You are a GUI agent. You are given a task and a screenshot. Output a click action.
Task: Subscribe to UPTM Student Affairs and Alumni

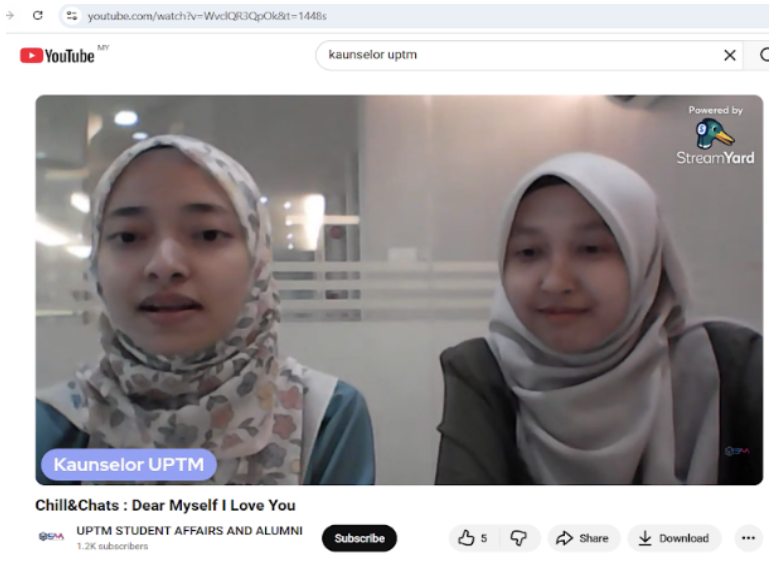point(359,538)
